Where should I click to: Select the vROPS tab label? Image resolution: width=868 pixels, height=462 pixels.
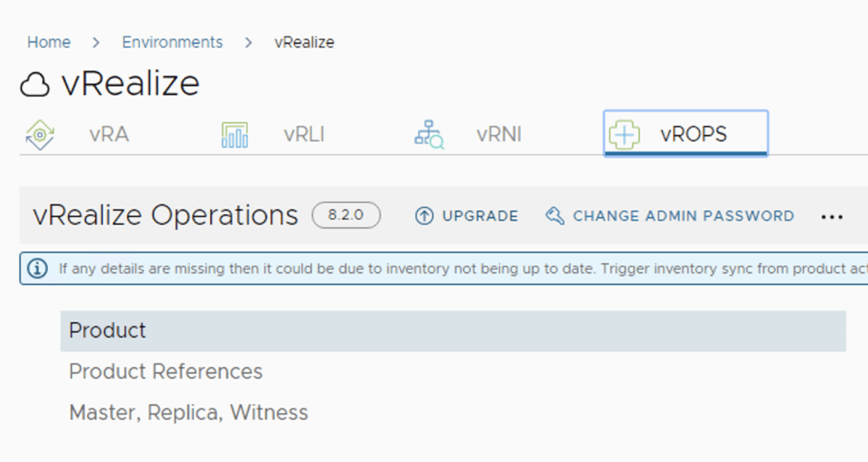693,134
